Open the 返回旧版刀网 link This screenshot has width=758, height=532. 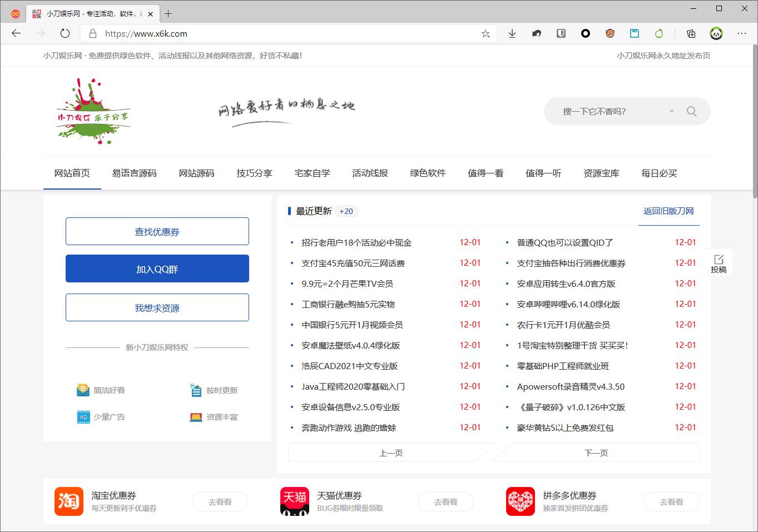click(668, 211)
